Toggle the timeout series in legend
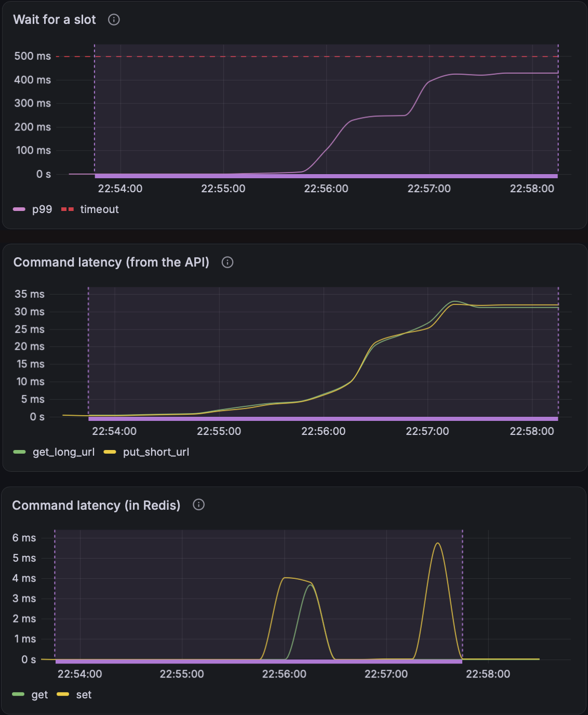 [x=99, y=209]
